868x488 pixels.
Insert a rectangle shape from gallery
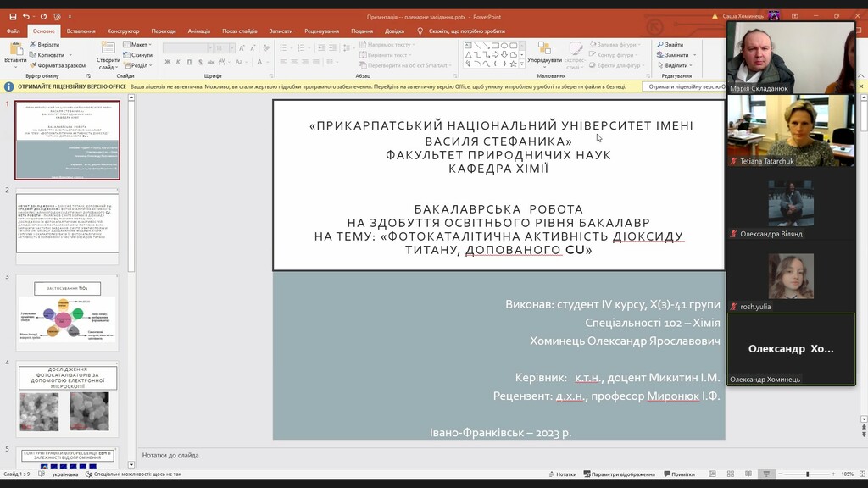tap(495, 46)
